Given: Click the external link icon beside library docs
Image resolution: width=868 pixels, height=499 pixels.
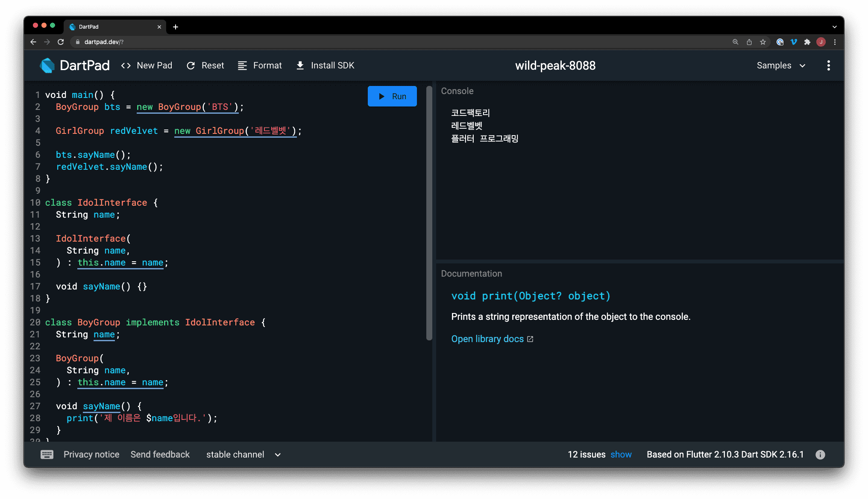Looking at the screenshot, I should pyautogui.click(x=530, y=339).
